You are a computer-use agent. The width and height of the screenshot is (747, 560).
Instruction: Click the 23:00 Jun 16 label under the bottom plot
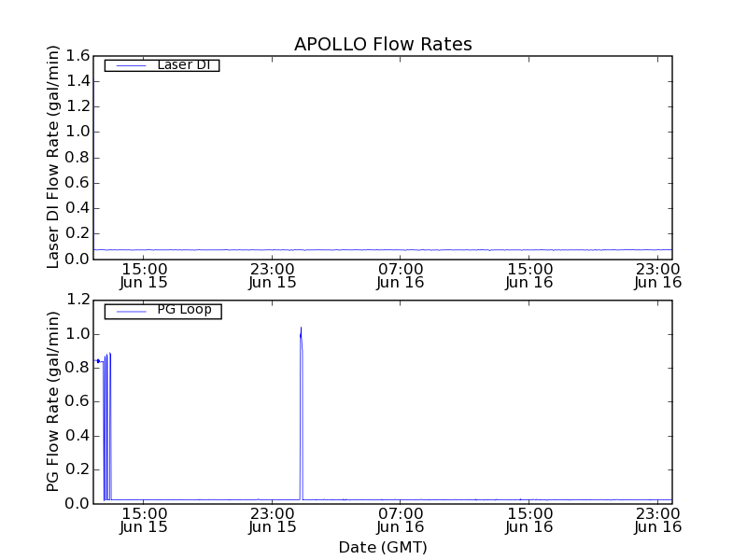click(657, 520)
